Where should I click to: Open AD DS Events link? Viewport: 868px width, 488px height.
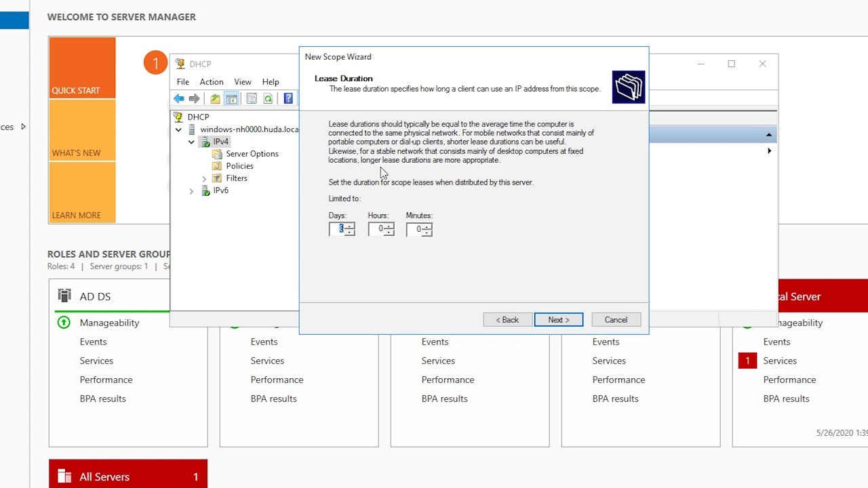point(93,342)
